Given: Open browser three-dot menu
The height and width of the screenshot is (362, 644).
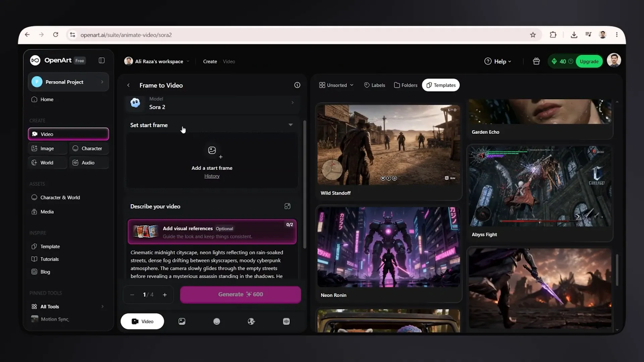Looking at the screenshot, I should (616, 35).
